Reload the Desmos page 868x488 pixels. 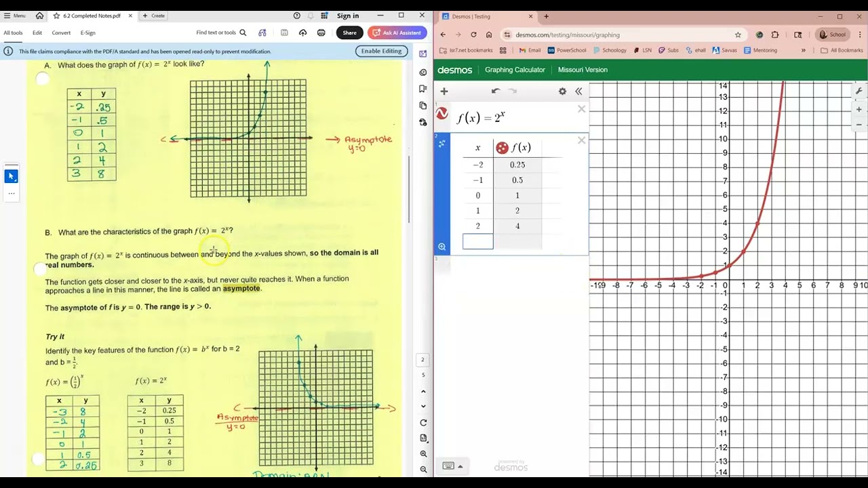473,35
